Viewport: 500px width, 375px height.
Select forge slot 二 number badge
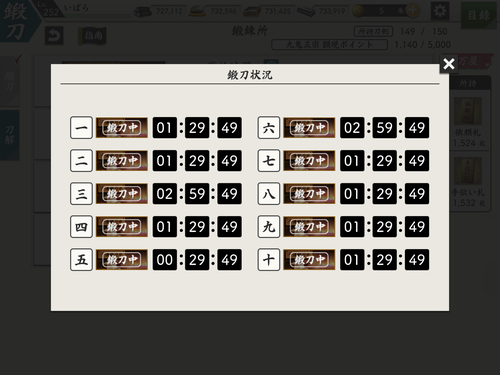tap(81, 161)
